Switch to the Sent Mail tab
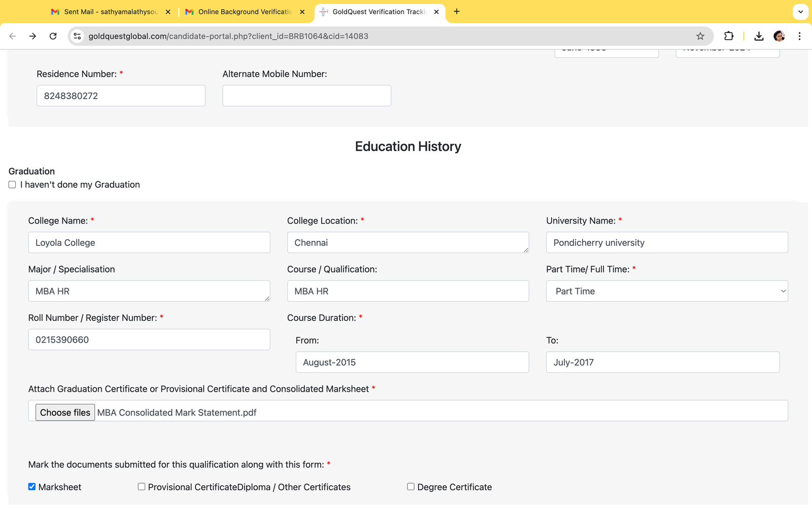812x508 pixels. (x=110, y=12)
